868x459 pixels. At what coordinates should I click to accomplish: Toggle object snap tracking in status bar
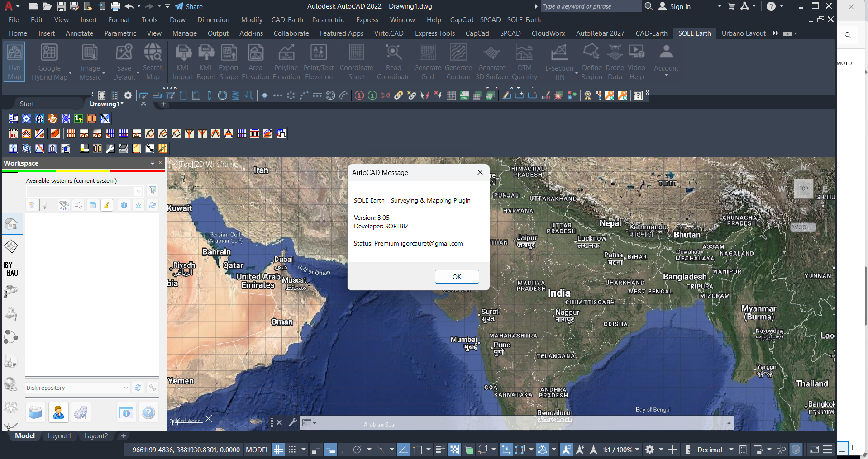click(403, 450)
